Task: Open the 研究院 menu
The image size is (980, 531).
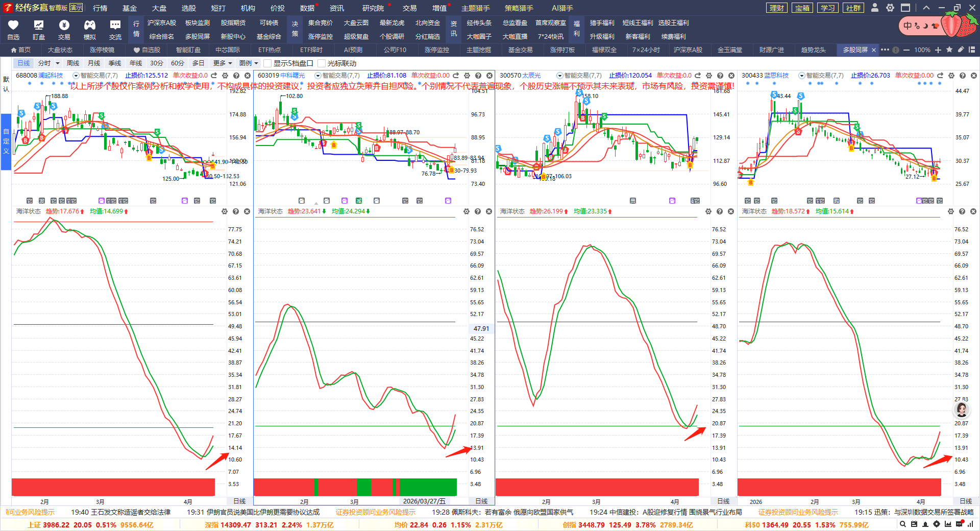Action: [373, 8]
